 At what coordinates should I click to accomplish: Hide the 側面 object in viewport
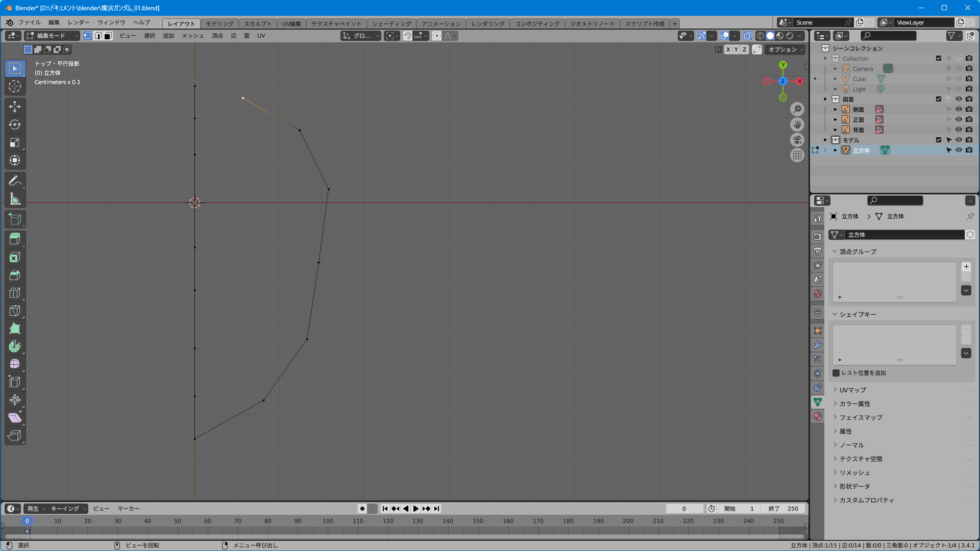tap(959, 109)
